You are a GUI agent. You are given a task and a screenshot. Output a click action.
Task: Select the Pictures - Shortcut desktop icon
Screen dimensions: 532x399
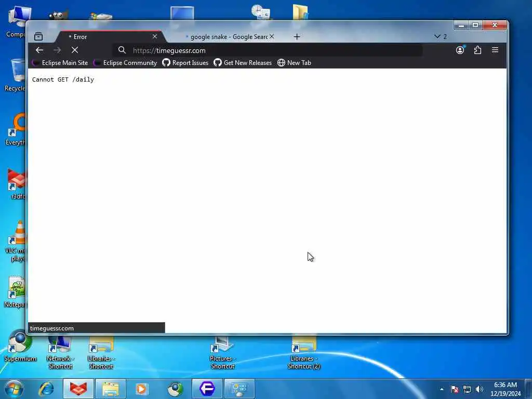pyautogui.click(x=222, y=353)
